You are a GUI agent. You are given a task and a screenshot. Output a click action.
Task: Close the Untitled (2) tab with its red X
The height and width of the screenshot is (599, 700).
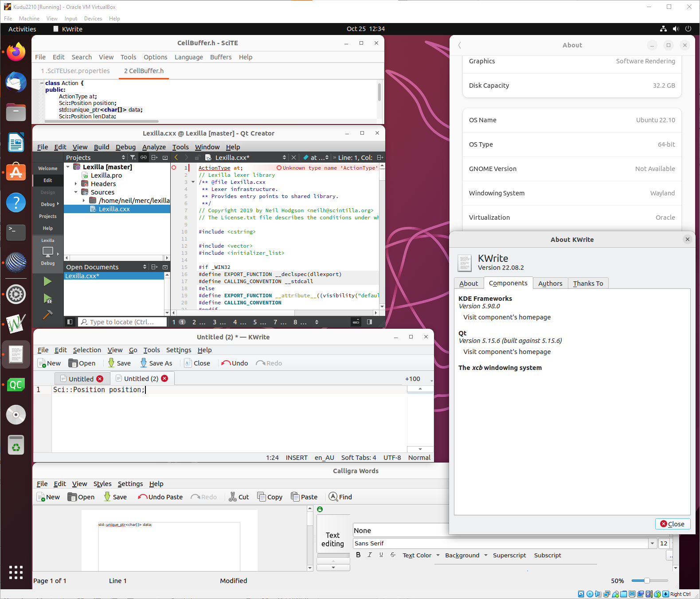(164, 378)
